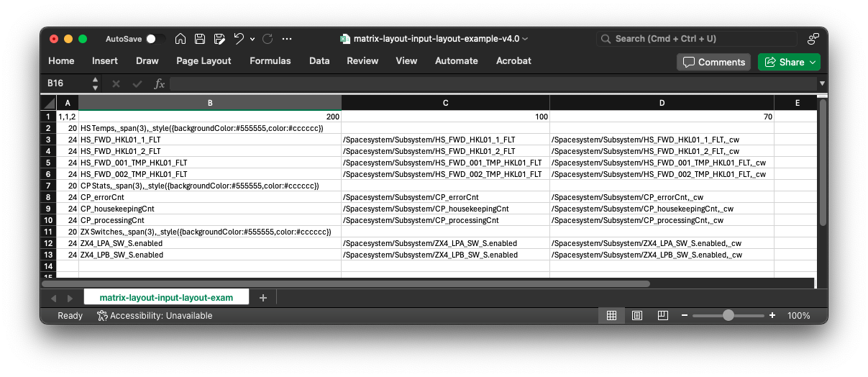Click the account sharing icon top right

click(813, 39)
